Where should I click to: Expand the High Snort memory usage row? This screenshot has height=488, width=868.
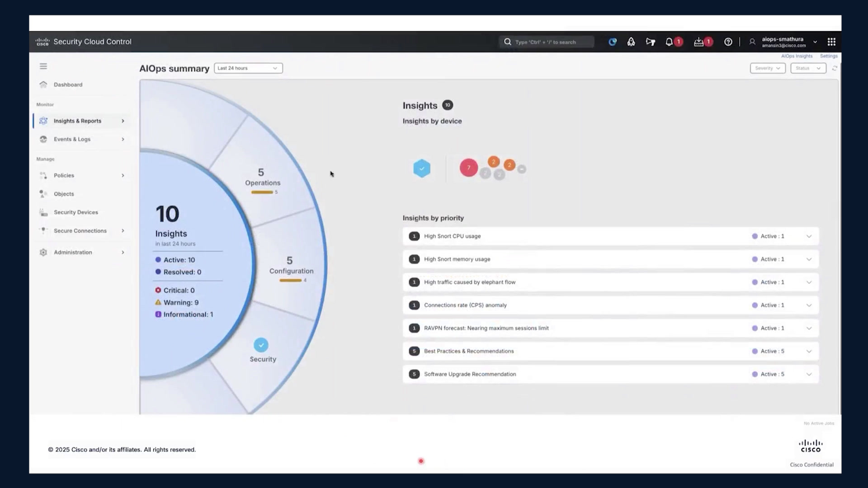click(809, 259)
